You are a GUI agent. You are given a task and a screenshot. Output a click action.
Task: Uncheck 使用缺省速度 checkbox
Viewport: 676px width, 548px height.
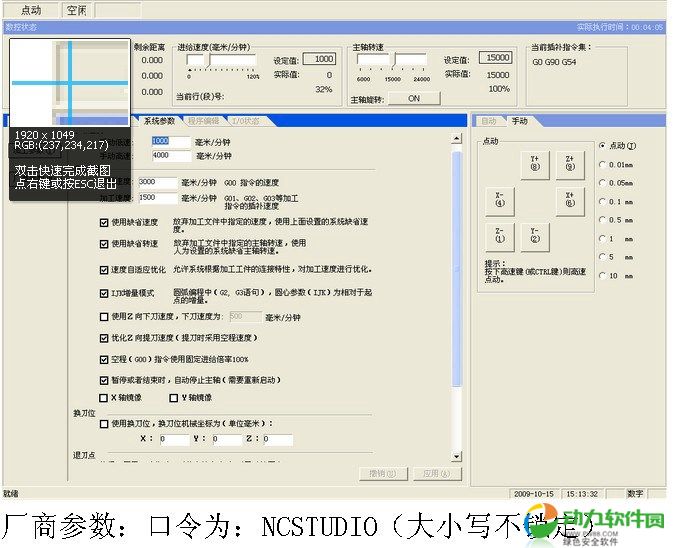(105, 223)
